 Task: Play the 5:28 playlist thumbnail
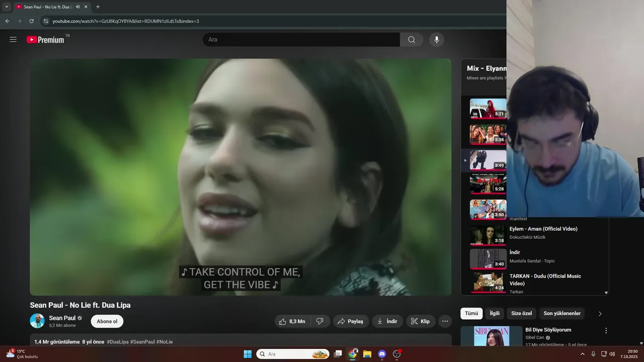[x=488, y=184]
